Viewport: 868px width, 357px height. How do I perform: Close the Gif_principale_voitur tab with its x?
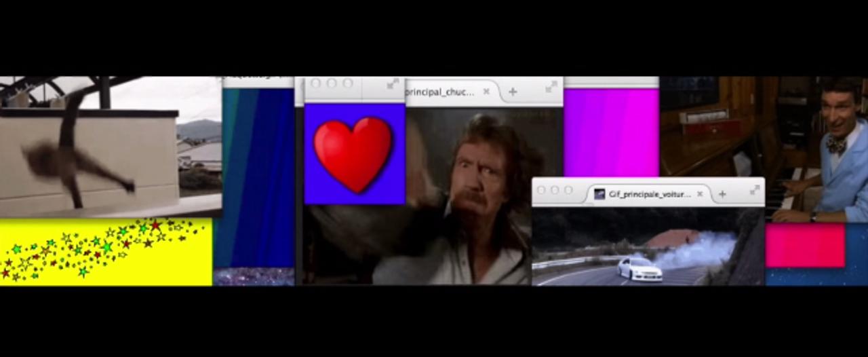(x=700, y=194)
